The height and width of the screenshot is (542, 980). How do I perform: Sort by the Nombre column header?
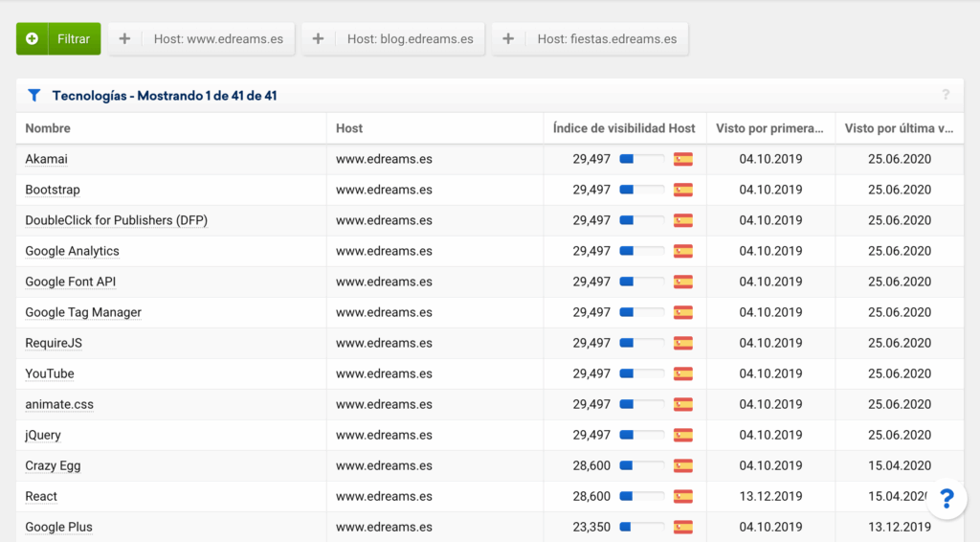point(48,128)
